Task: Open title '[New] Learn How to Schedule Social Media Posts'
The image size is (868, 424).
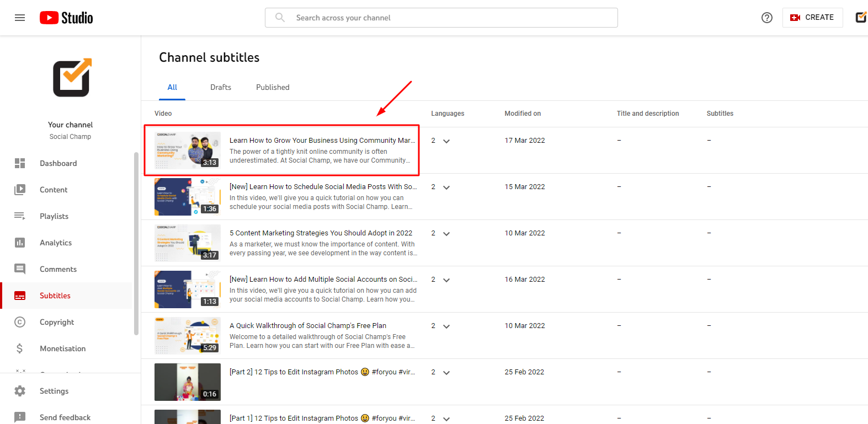Action: 323,187
